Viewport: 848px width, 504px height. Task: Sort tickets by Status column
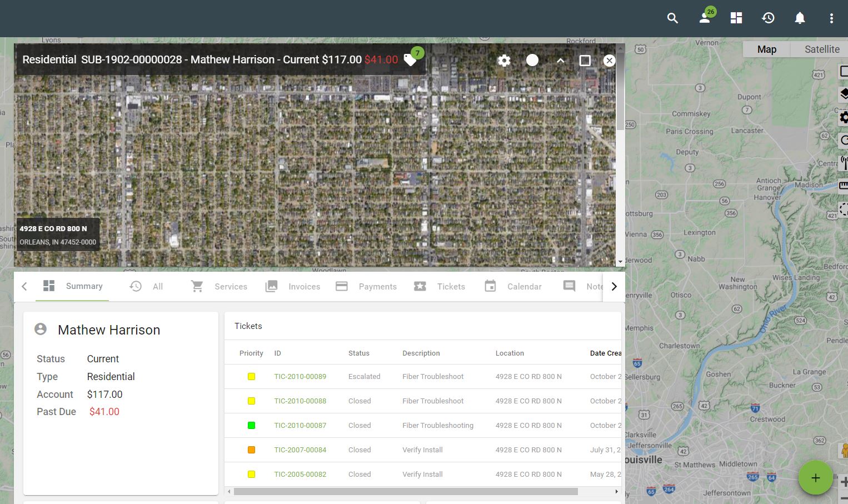[x=358, y=353]
